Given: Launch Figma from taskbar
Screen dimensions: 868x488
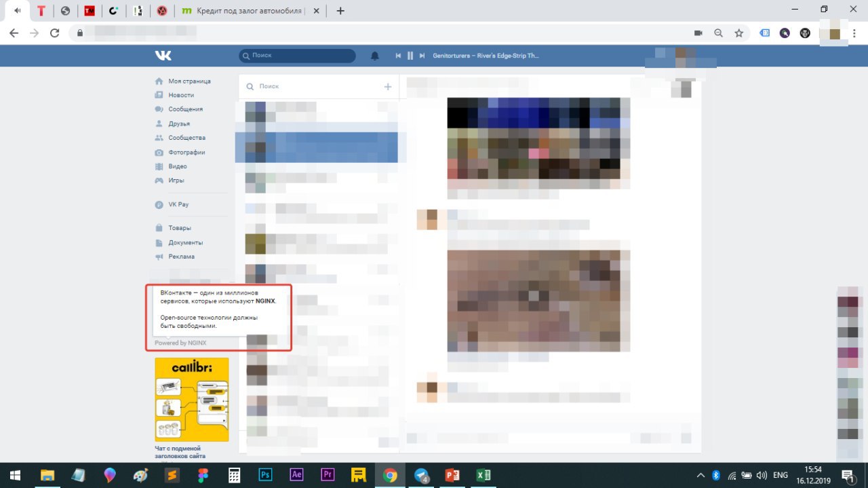Looking at the screenshot, I should [203, 475].
